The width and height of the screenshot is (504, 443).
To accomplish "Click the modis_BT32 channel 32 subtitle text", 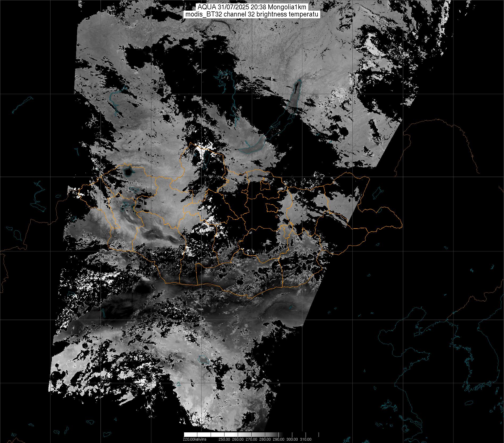I will 252,15.
